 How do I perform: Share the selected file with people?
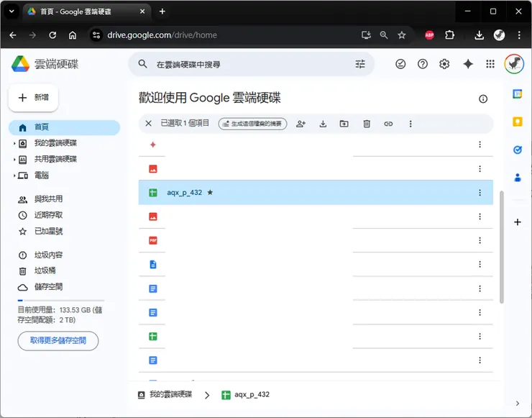(301, 124)
